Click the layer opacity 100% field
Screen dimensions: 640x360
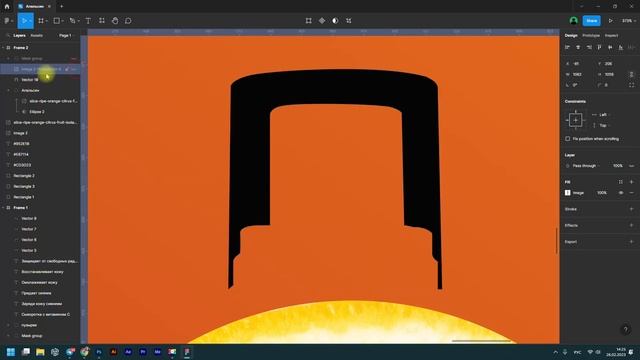pos(617,166)
